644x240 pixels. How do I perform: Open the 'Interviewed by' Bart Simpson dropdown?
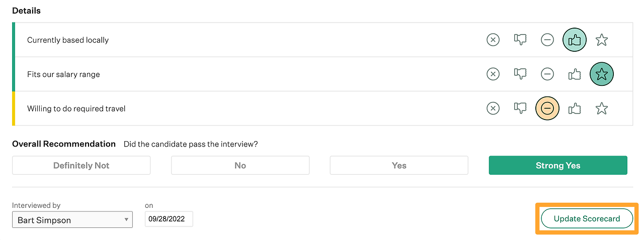pyautogui.click(x=72, y=220)
